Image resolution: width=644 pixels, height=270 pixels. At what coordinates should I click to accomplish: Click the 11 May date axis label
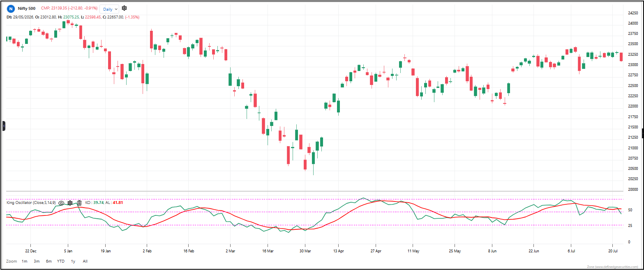413,250
